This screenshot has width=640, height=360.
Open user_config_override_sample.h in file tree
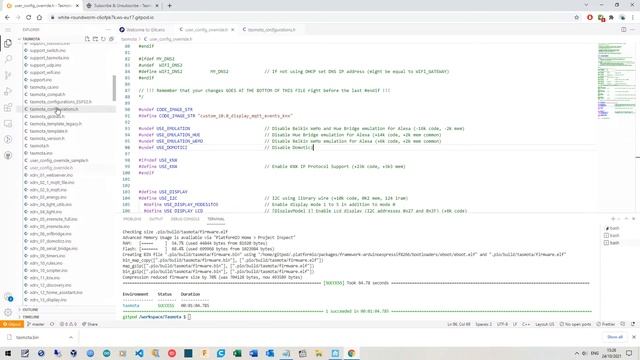point(59,160)
